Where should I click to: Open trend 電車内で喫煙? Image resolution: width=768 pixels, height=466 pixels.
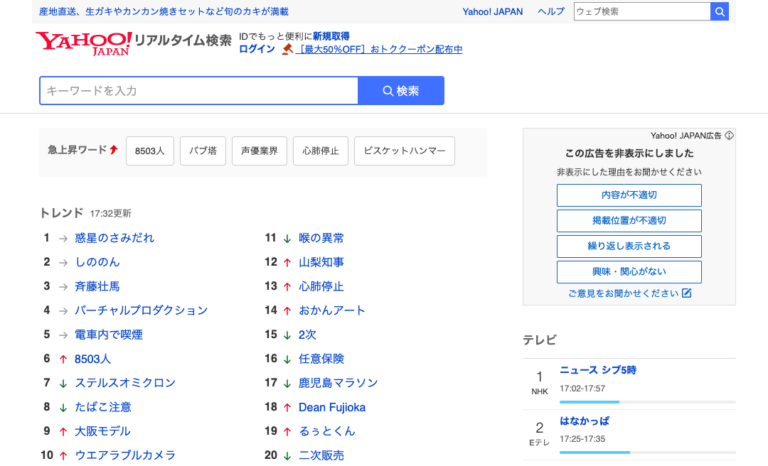(109, 335)
